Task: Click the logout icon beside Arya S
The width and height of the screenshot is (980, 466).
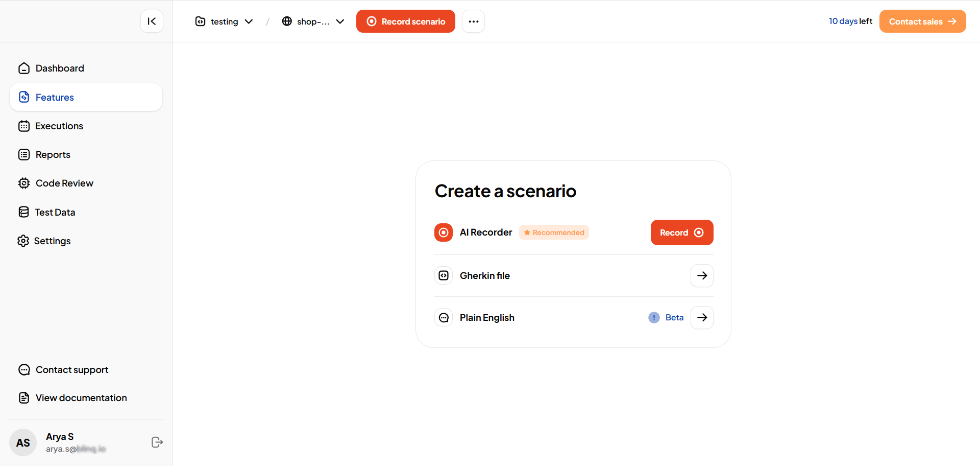Action: tap(157, 442)
